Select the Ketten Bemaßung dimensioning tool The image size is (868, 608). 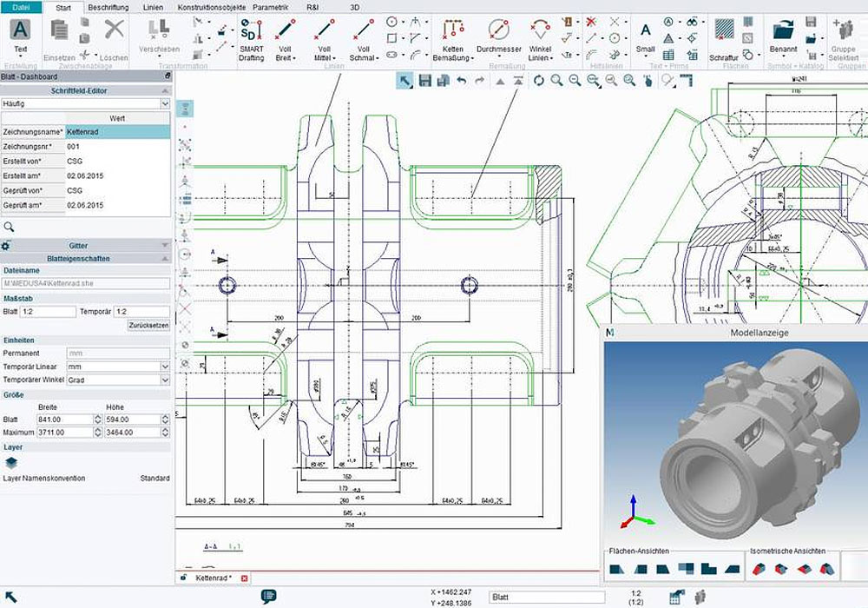point(453,35)
